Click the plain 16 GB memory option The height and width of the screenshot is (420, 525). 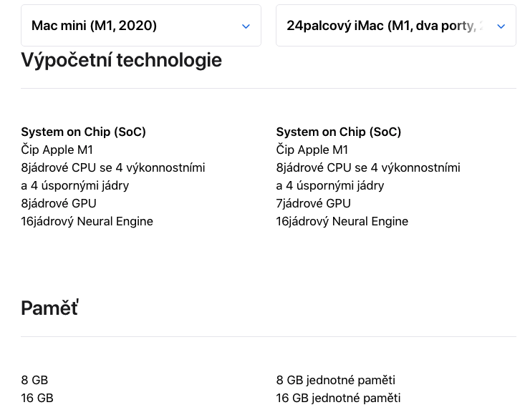pos(37,398)
